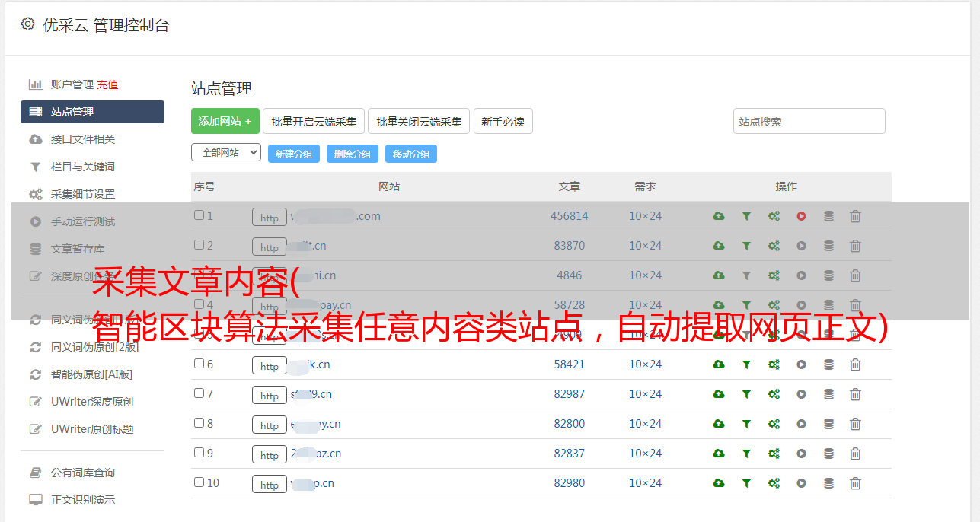The height and width of the screenshot is (522, 980).
Task: Click run play icon in row 10
Action: coord(801,483)
